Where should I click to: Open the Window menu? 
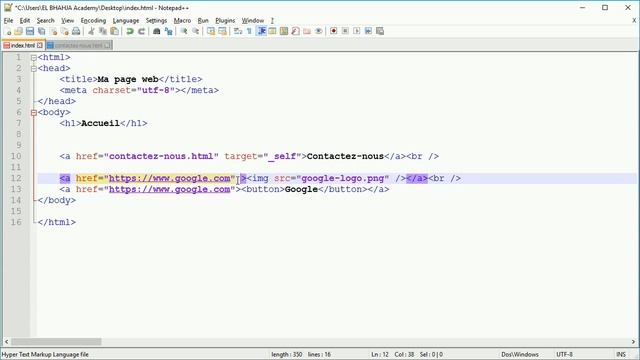[x=253, y=20]
